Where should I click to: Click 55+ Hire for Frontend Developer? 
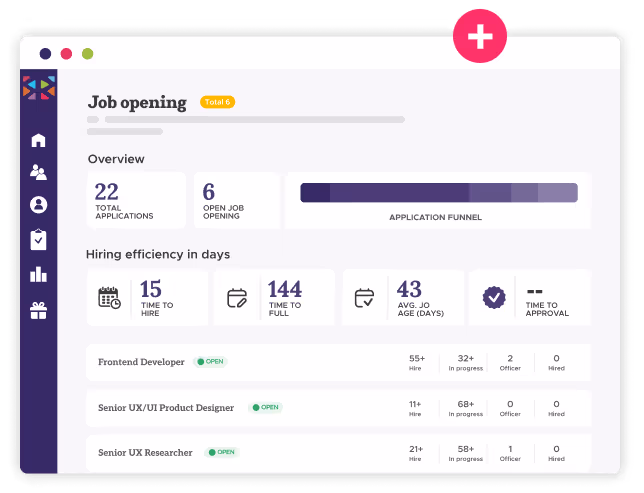click(x=416, y=362)
